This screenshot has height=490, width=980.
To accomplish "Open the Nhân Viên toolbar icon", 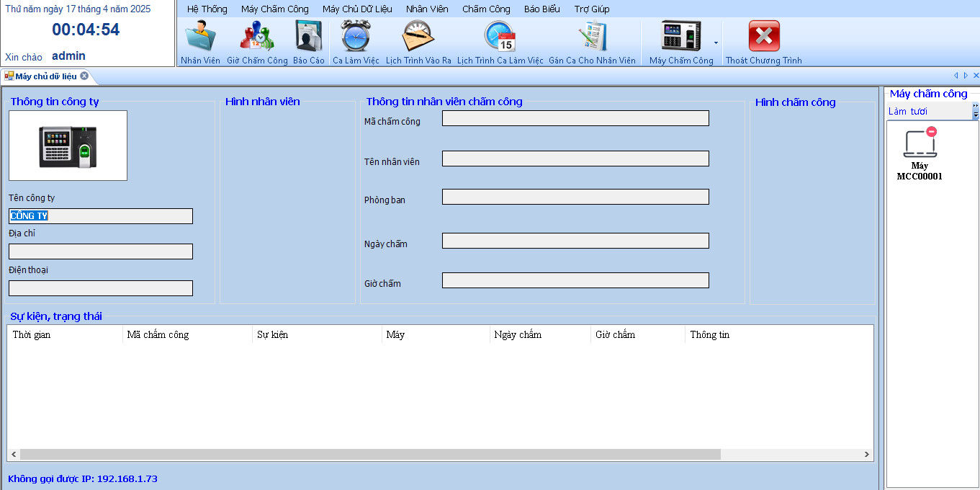I will click(x=200, y=37).
